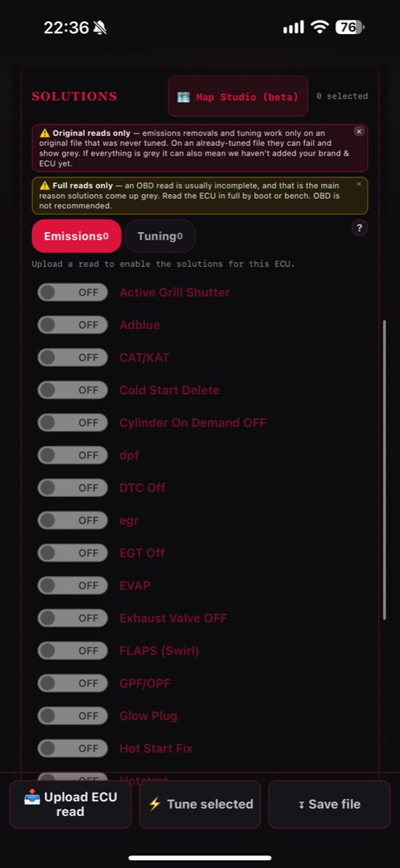Switch to the Tuning tab
Viewport: 400px width, 868px height.
[160, 236]
